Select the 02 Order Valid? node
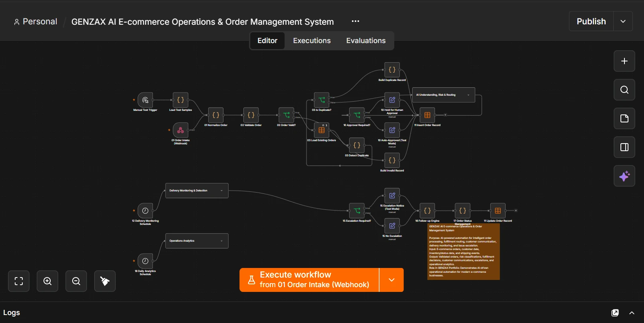Image resolution: width=644 pixels, height=323 pixels. pos(286,115)
